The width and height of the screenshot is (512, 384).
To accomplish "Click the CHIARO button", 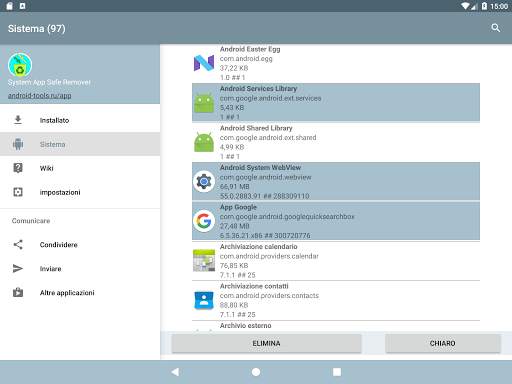I will [x=443, y=343].
